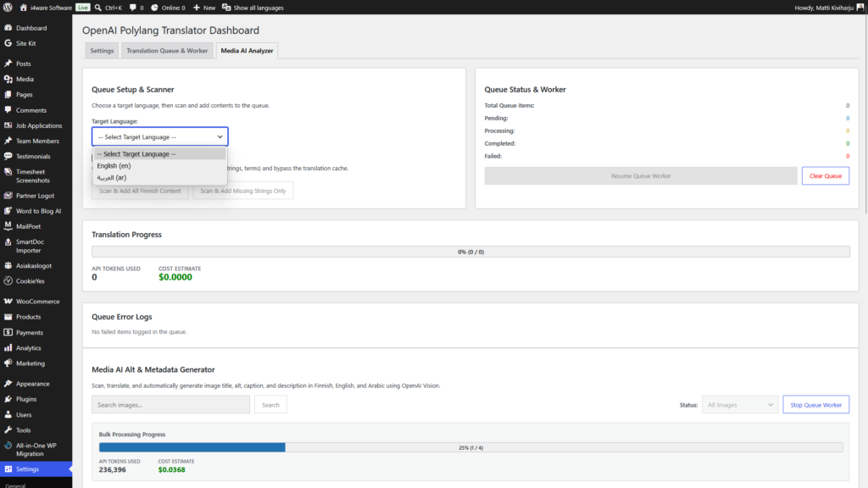Screen dimensions: 868x488
Task: Open Payments icon in sidebar
Action: coord(8,332)
